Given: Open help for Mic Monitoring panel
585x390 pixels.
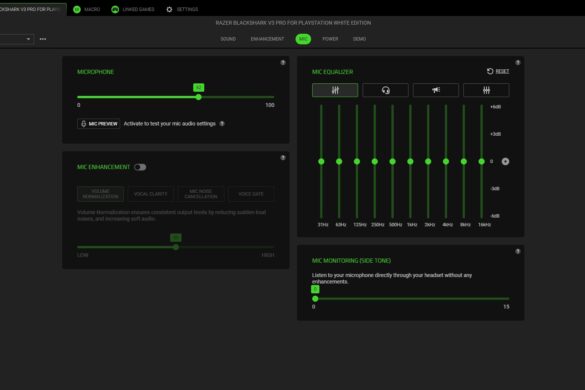Looking at the screenshot, I should 517,251.
